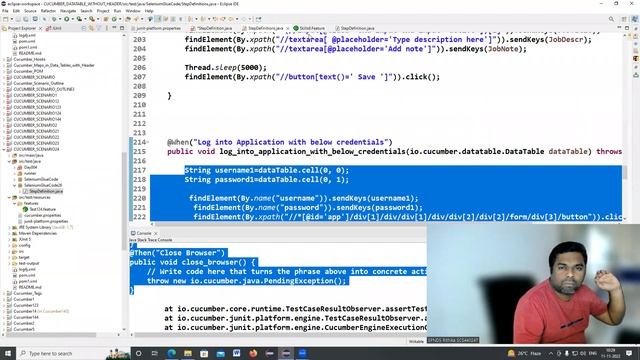Expand the JRE System Library node
Image resolution: width=640 pixels, height=360 pixels.
pos(10,227)
